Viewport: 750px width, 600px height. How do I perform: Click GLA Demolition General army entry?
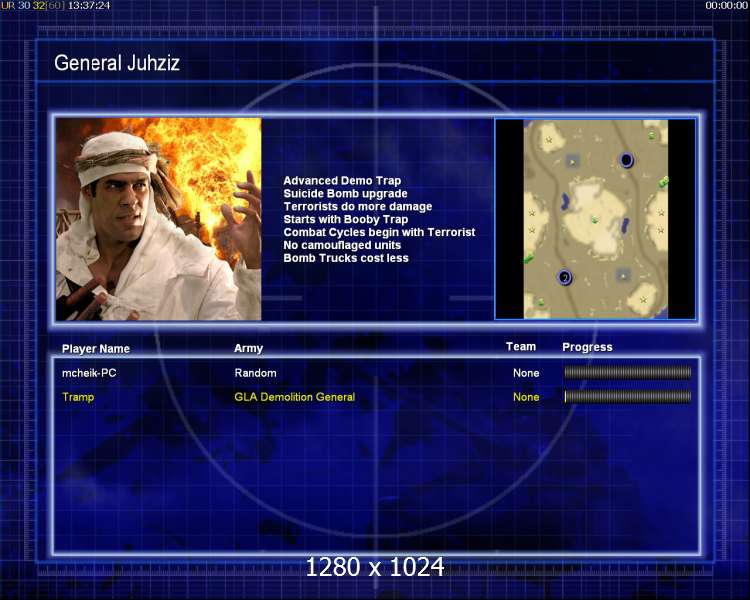coord(295,397)
